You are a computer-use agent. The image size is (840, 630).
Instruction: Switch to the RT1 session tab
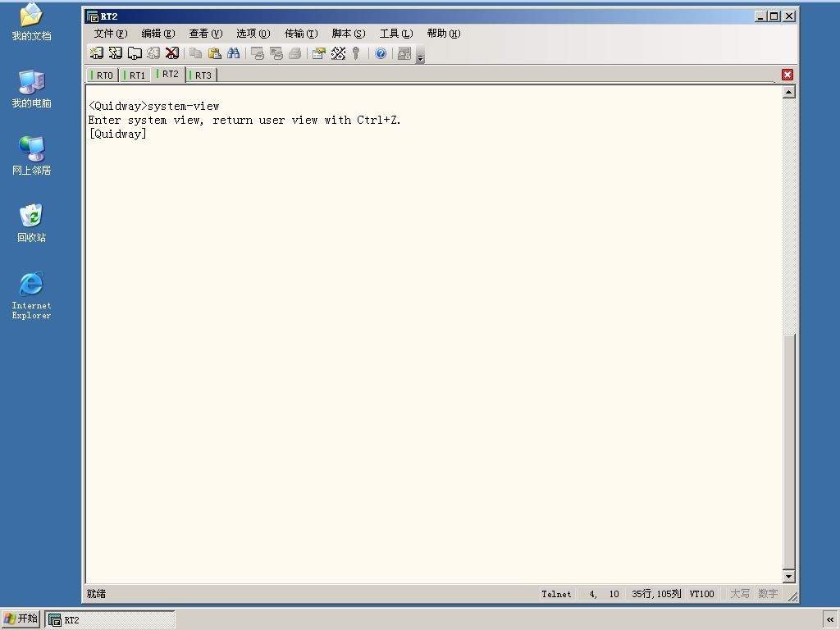[x=135, y=75]
